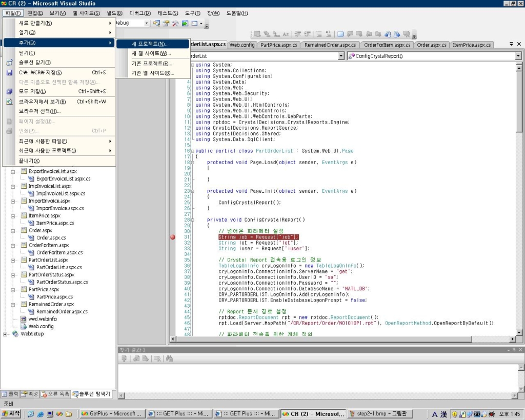This screenshot has width=525, height=420.
Task: Click the code editor vertical scrollbar thumb
Action: 519,103
